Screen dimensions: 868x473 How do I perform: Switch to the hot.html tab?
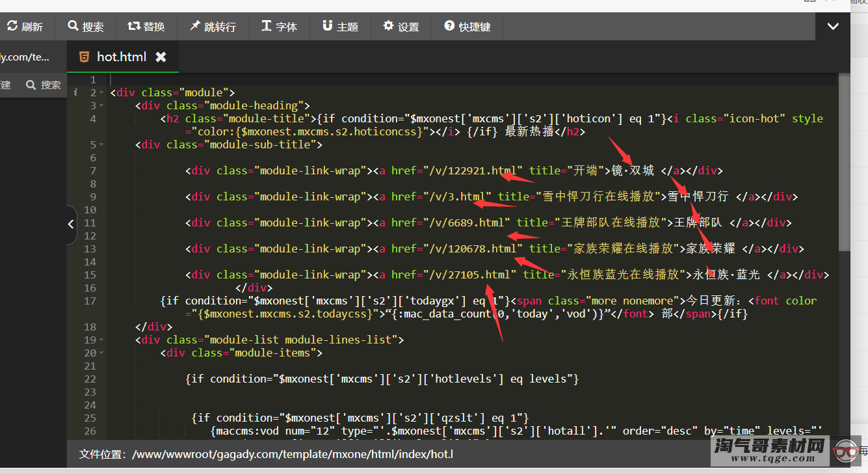pos(122,57)
